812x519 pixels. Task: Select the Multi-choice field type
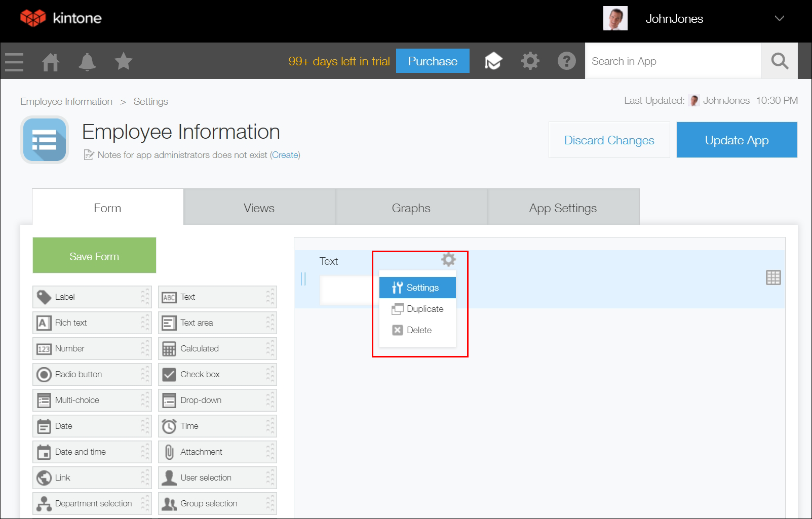76,400
